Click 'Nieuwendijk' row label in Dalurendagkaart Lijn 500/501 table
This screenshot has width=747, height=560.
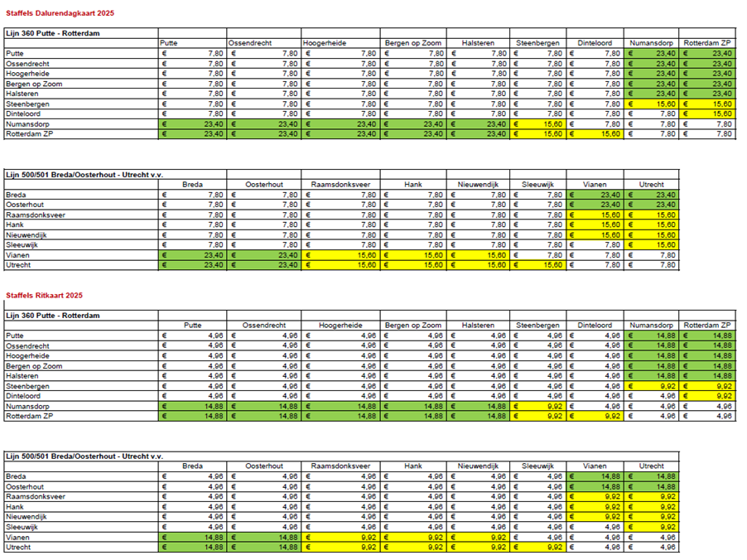coord(27,234)
